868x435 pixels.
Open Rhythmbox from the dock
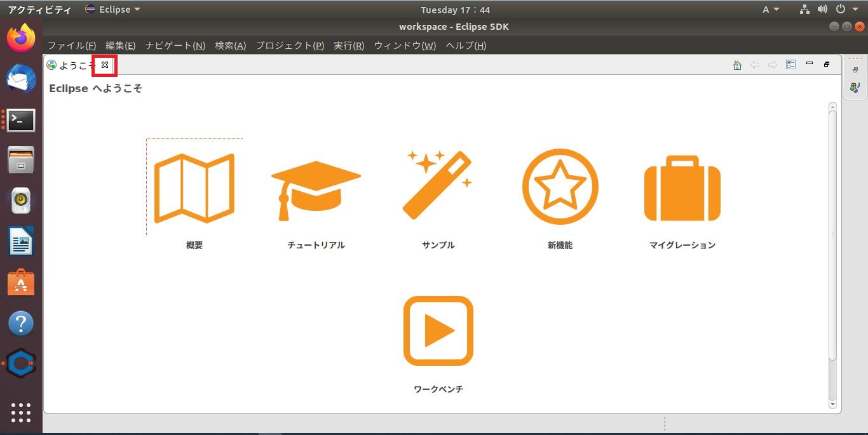click(x=21, y=201)
